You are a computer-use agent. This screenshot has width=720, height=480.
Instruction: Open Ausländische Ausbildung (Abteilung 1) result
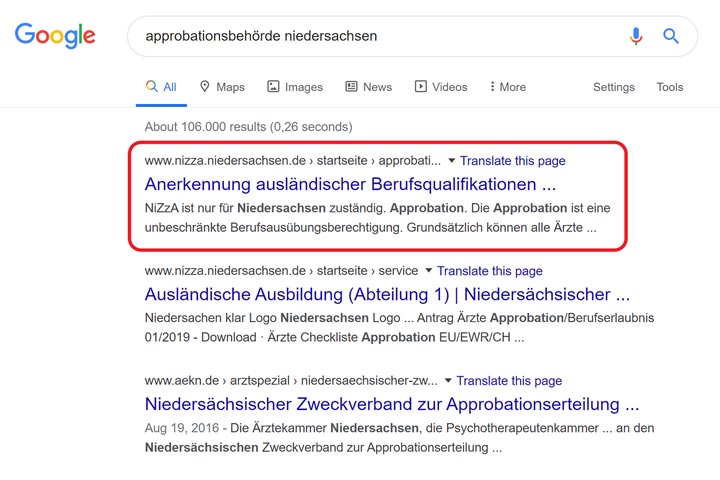386,295
